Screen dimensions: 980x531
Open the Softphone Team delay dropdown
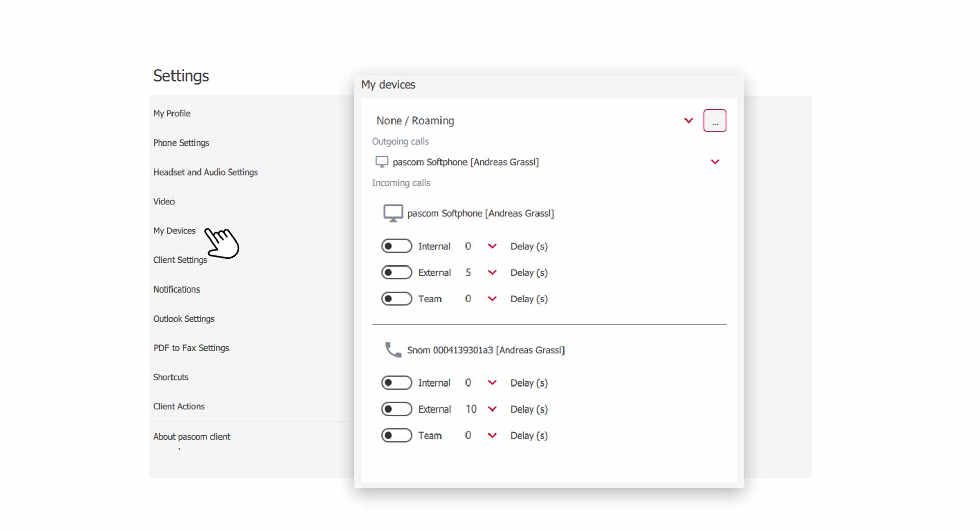(492, 299)
